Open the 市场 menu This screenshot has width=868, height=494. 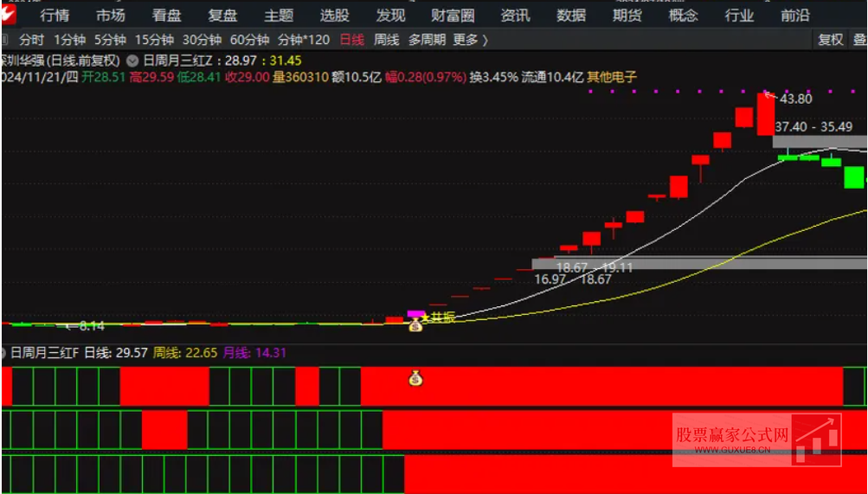[x=111, y=16]
